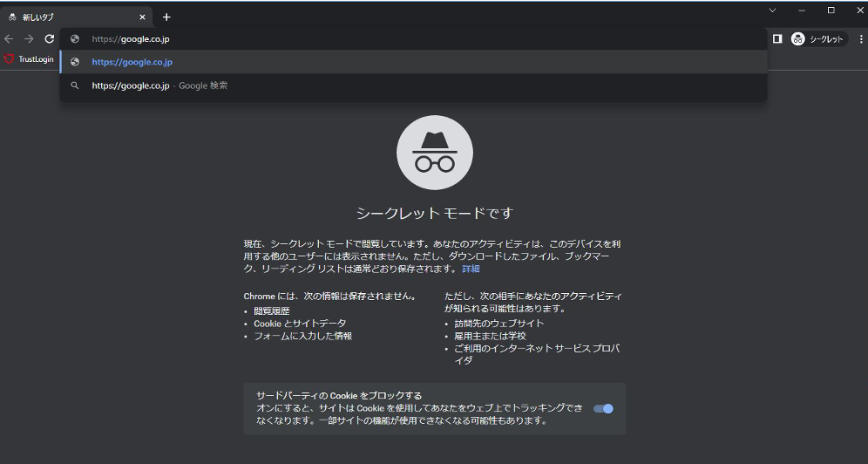This screenshot has height=464, width=868.
Task: Click the incognito icon on the tab
Action: coord(12,17)
